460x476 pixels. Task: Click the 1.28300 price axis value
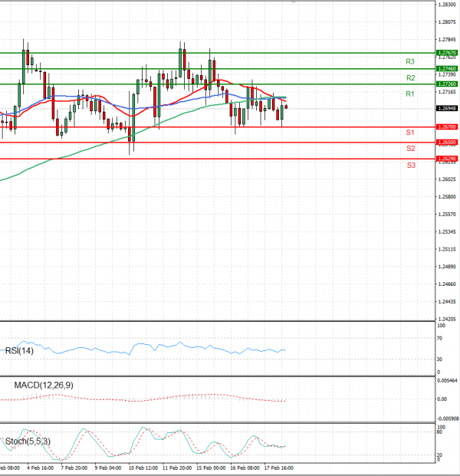click(447, 5)
